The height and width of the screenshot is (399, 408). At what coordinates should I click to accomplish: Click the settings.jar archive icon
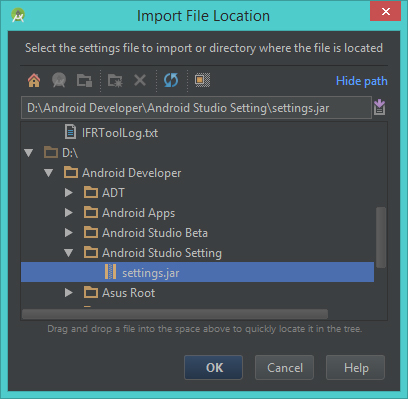click(x=110, y=272)
